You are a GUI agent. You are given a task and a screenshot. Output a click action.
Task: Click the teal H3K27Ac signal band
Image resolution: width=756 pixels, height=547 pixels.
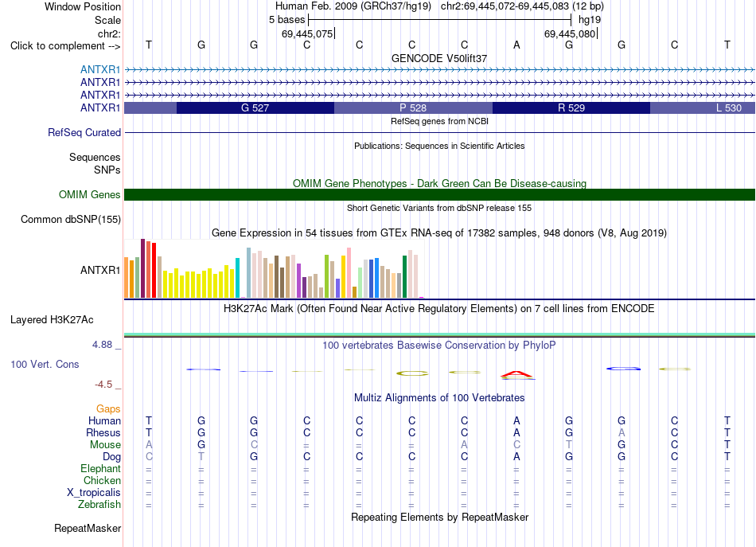pos(439,334)
